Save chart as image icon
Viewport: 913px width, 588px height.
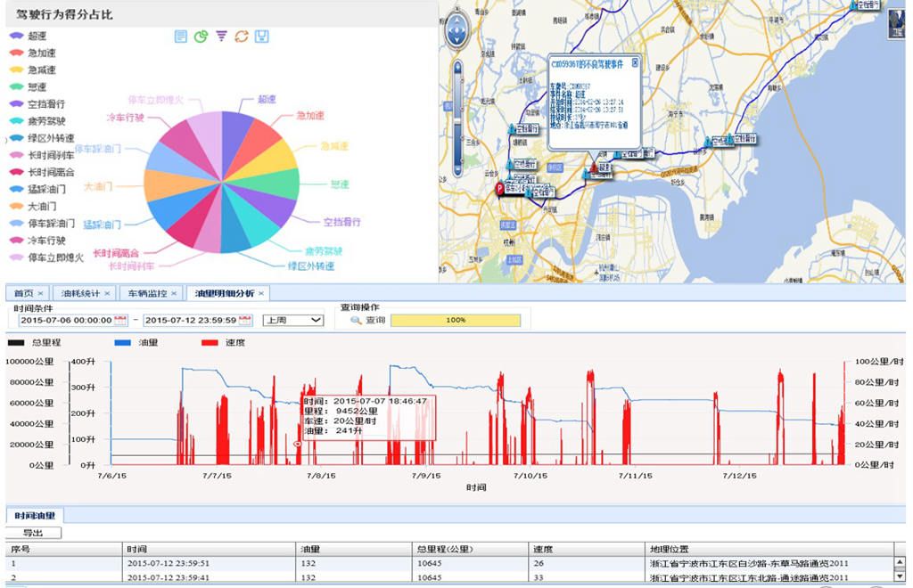[262, 37]
